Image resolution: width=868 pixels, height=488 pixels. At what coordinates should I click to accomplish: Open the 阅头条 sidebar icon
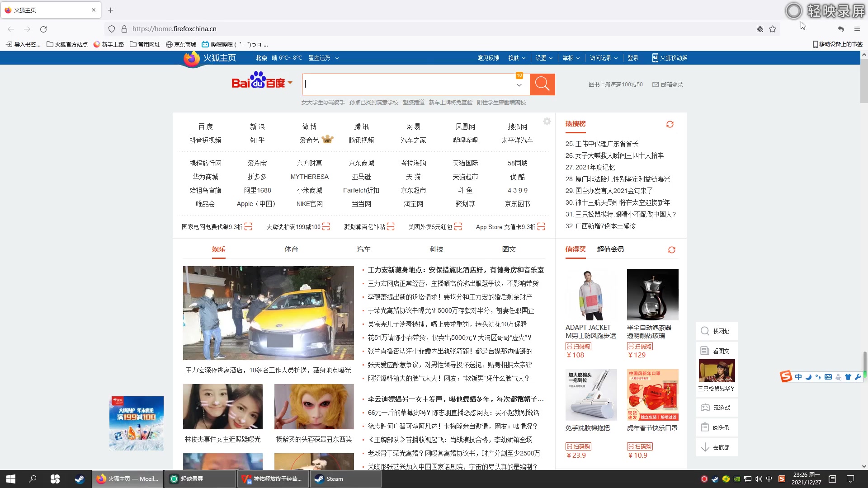pos(705,427)
